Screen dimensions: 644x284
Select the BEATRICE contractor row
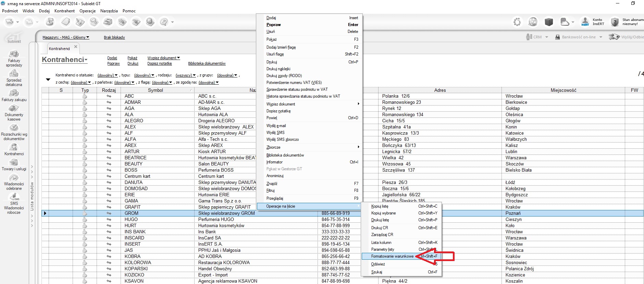click(x=342, y=158)
